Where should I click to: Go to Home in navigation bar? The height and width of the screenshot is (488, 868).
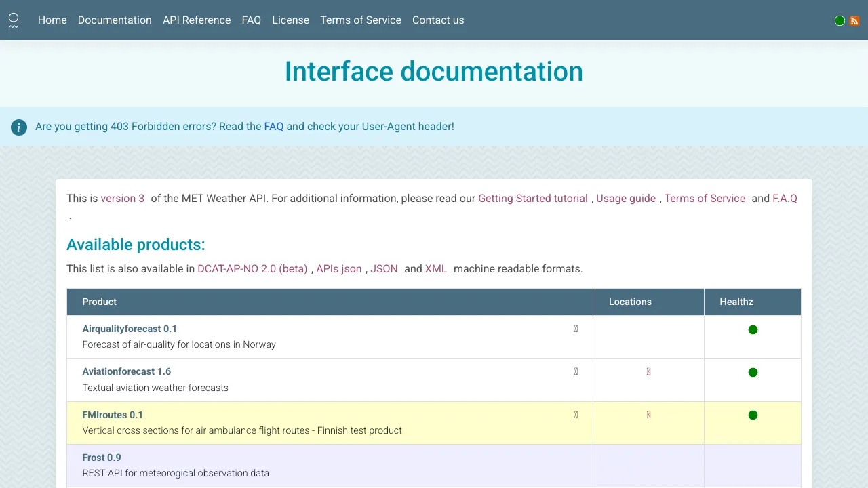(52, 20)
